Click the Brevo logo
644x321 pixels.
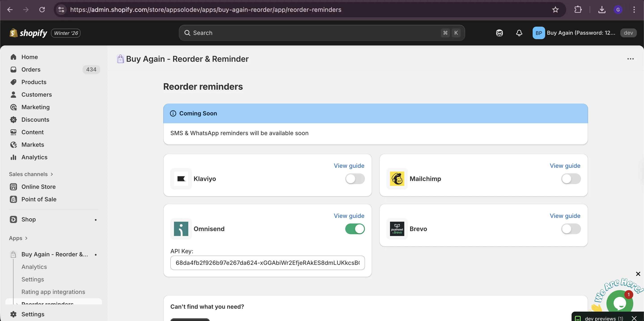tap(397, 229)
